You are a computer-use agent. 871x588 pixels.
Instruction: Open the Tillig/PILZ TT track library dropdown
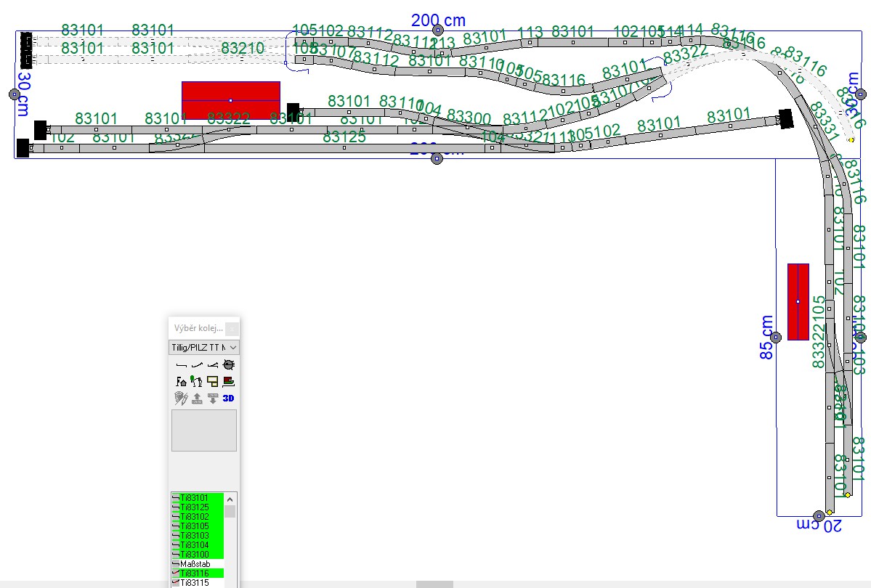coord(204,348)
